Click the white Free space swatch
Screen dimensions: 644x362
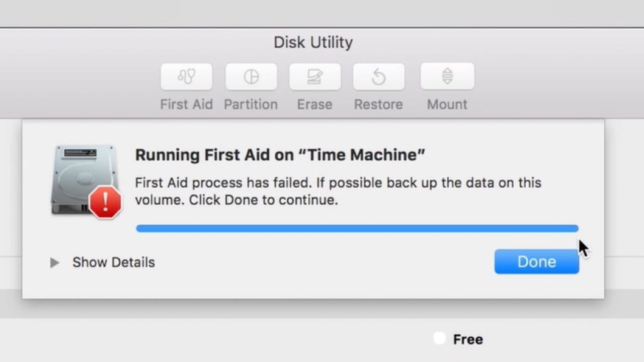pos(439,338)
